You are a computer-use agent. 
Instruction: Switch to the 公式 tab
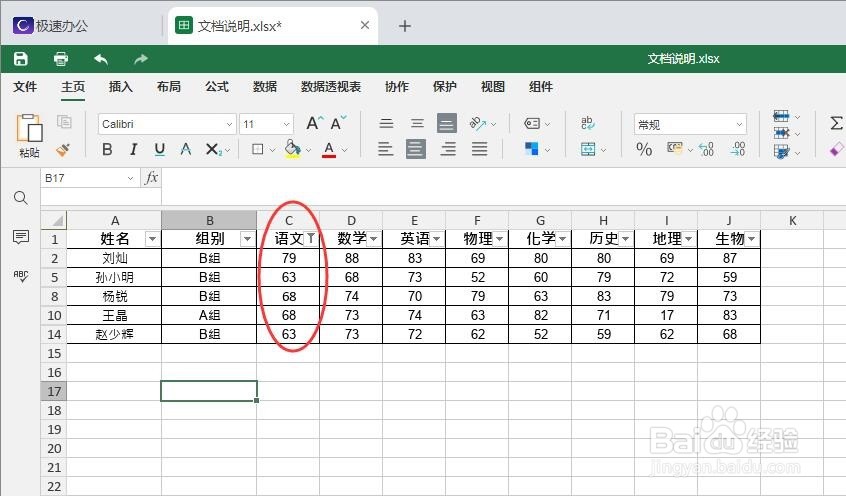coord(217,87)
